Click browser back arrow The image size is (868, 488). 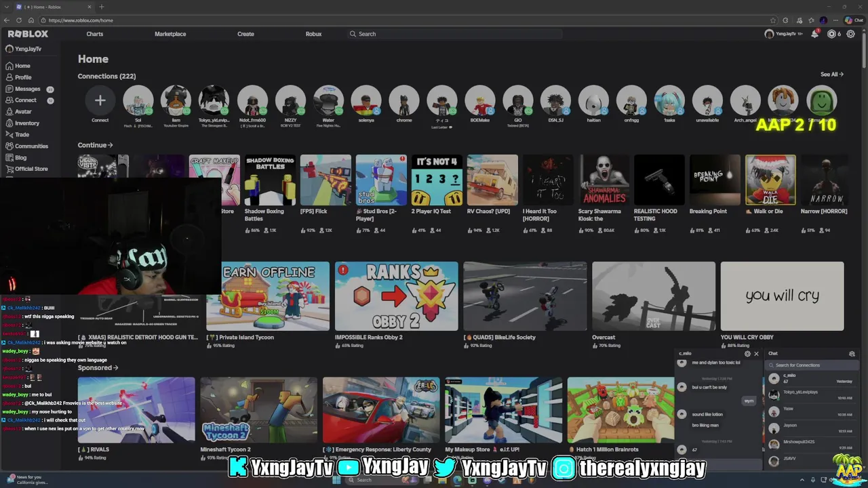click(7, 20)
